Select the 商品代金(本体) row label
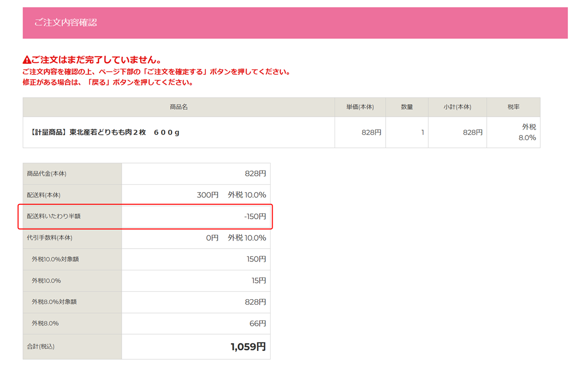The width and height of the screenshot is (588, 371). (47, 174)
